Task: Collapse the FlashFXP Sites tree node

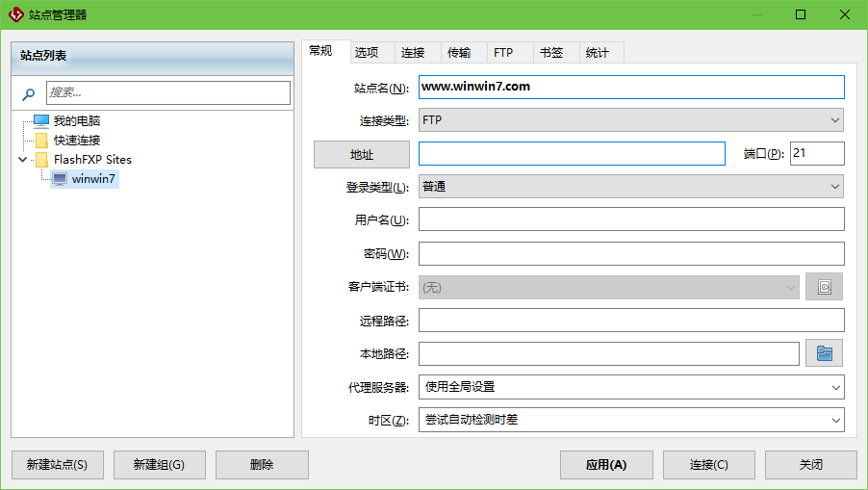Action: click(x=23, y=160)
